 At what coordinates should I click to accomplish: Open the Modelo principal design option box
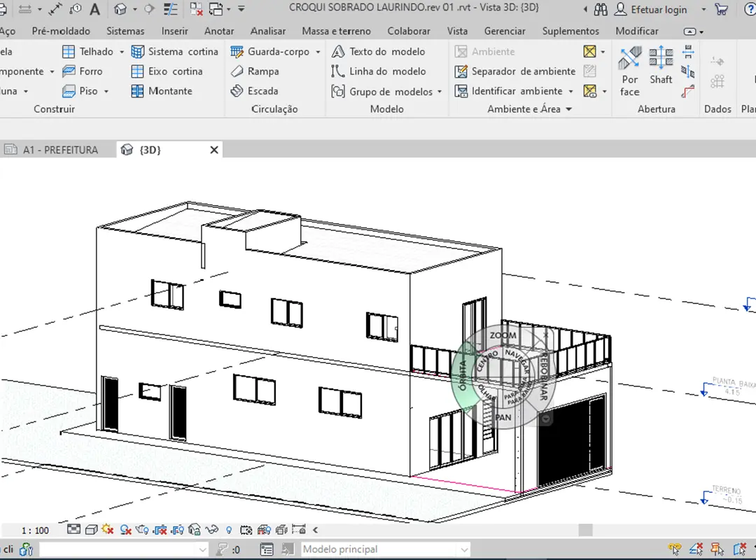[385, 549]
